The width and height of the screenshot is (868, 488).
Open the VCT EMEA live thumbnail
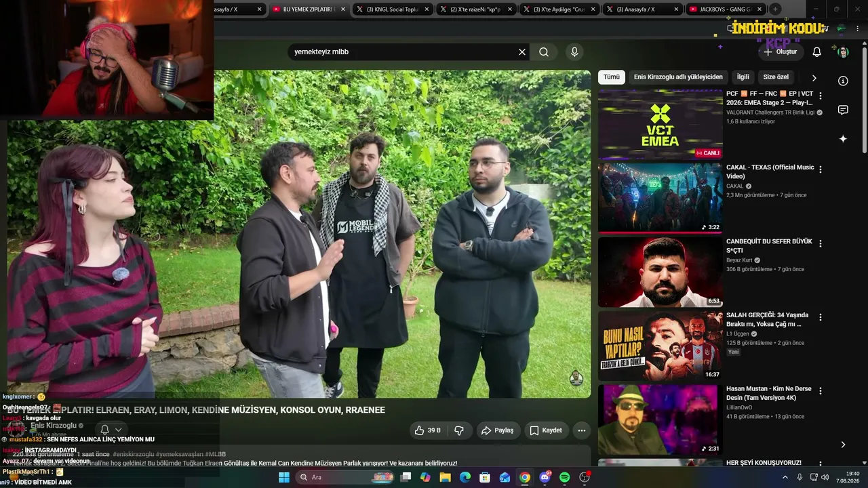pyautogui.click(x=660, y=125)
